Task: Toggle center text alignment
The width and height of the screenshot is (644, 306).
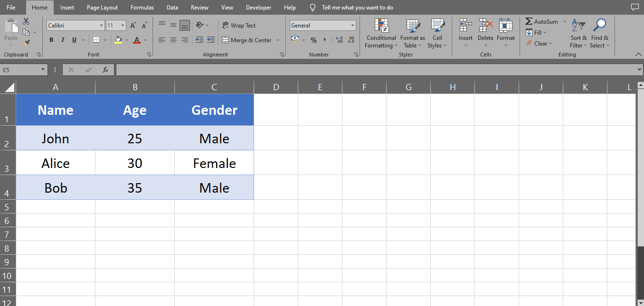Action: coord(173,40)
